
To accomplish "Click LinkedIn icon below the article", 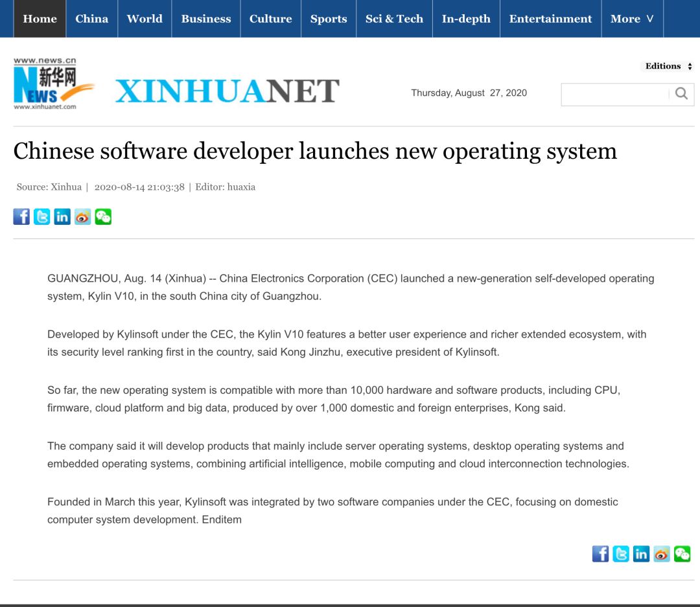I will [x=642, y=554].
